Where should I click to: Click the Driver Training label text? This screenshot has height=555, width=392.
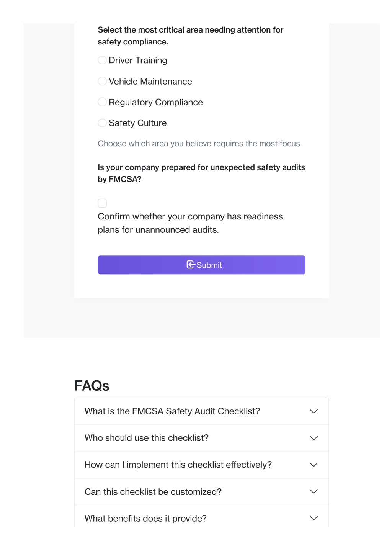138,61
